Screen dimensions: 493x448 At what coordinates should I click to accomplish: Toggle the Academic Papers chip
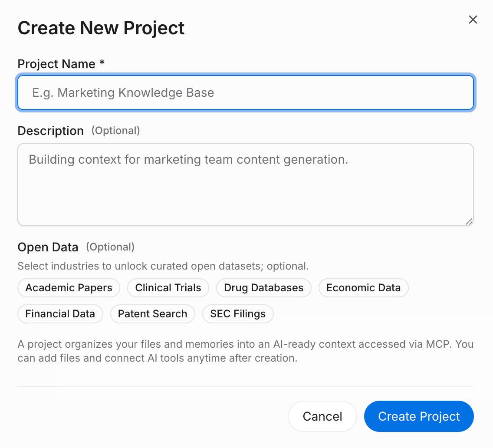click(69, 287)
